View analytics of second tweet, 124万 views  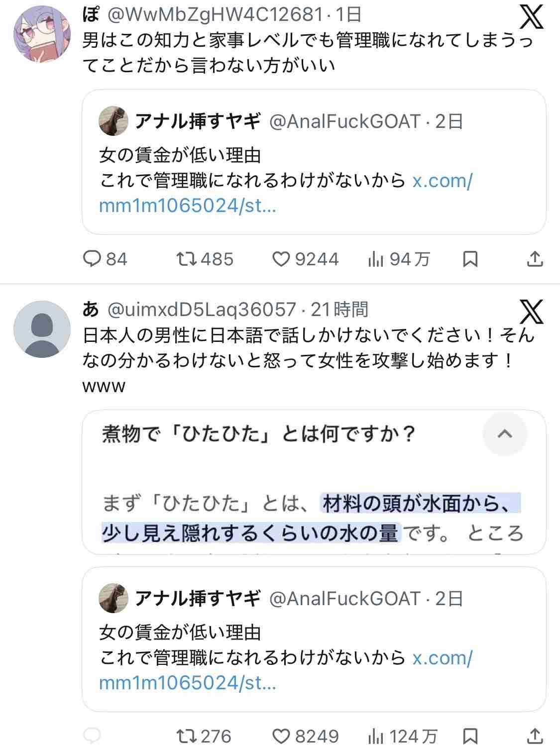tap(376, 736)
